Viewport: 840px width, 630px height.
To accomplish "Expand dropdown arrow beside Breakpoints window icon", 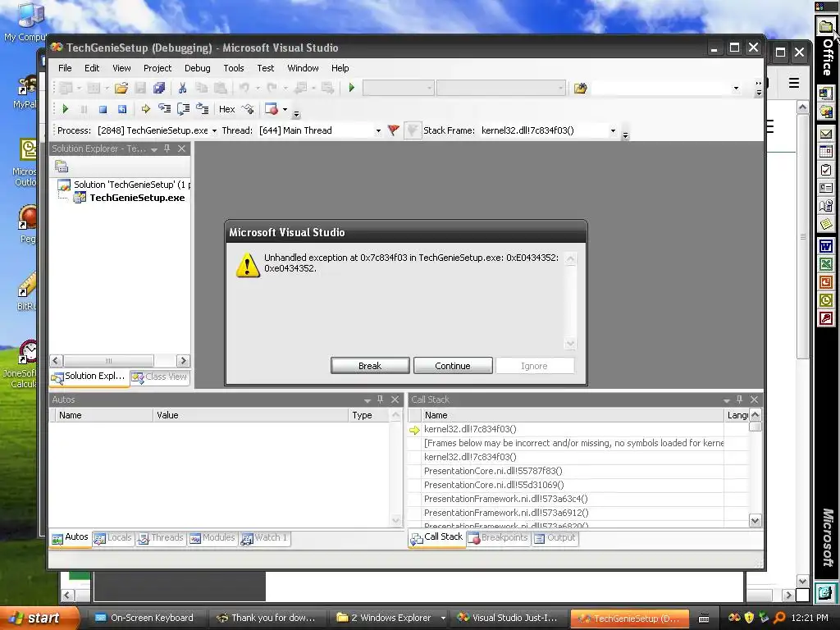I will click(x=285, y=109).
